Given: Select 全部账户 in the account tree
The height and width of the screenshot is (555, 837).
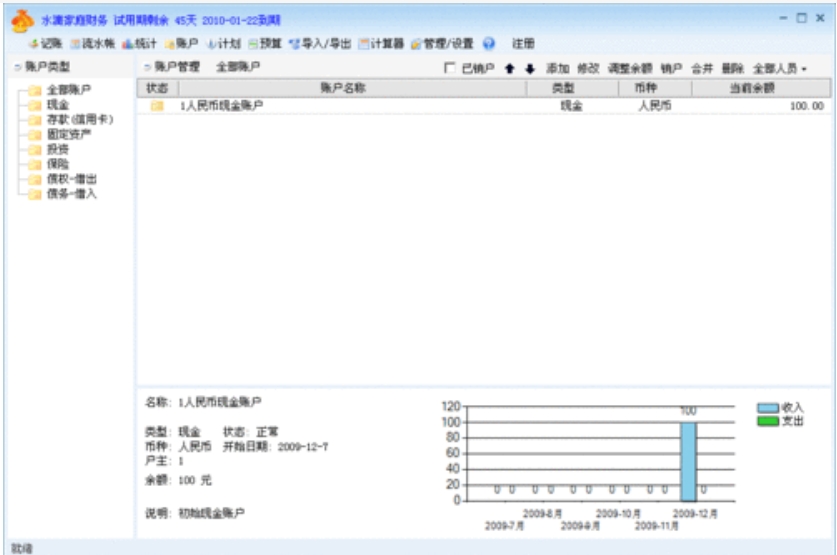Looking at the screenshot, I should pyautogui.click(x=69, y=90).
